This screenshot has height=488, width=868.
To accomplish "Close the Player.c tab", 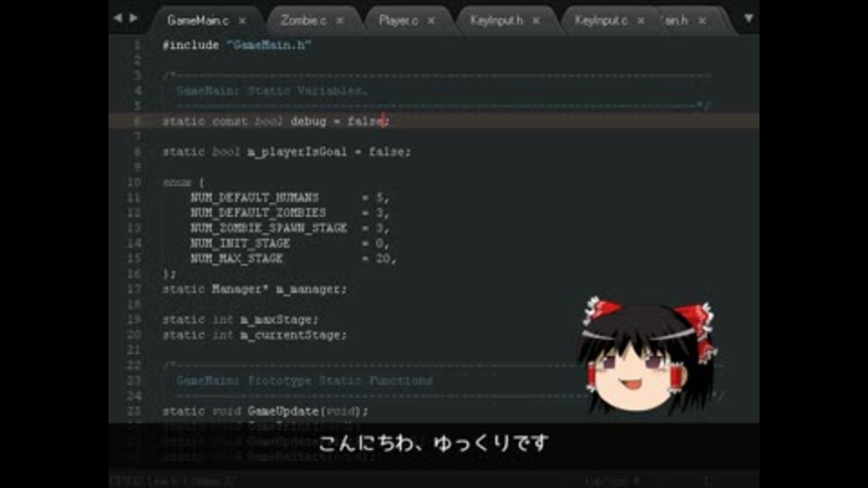I will [x=431, y=21].
